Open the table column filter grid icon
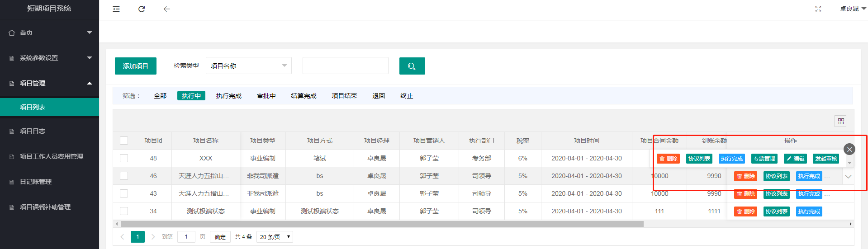Viewport: 868px width, 249px height. (x=841, y=121)
